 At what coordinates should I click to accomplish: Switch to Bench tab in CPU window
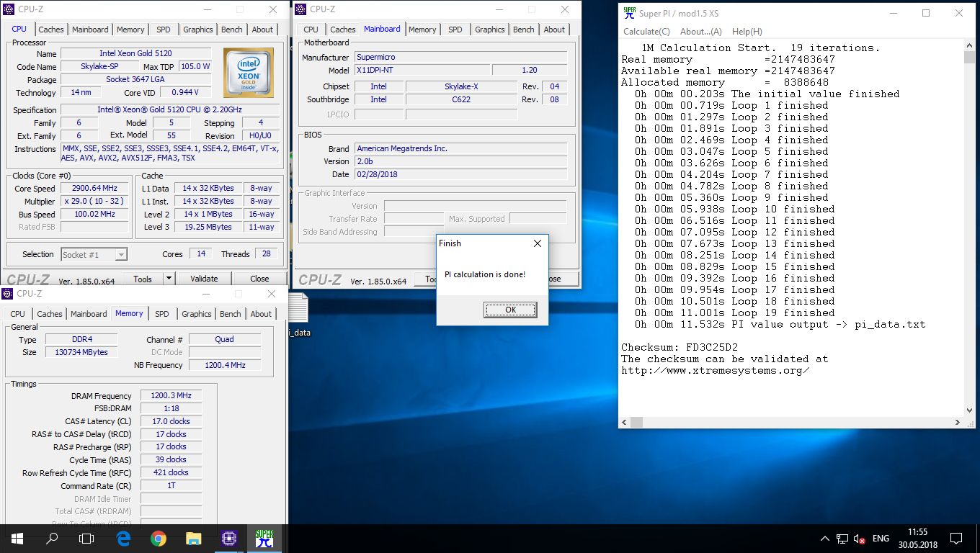[232, 30]
